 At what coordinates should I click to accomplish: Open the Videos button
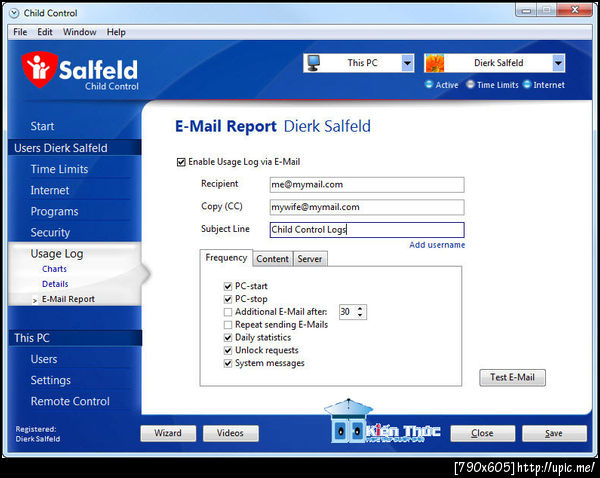point(230,433)
